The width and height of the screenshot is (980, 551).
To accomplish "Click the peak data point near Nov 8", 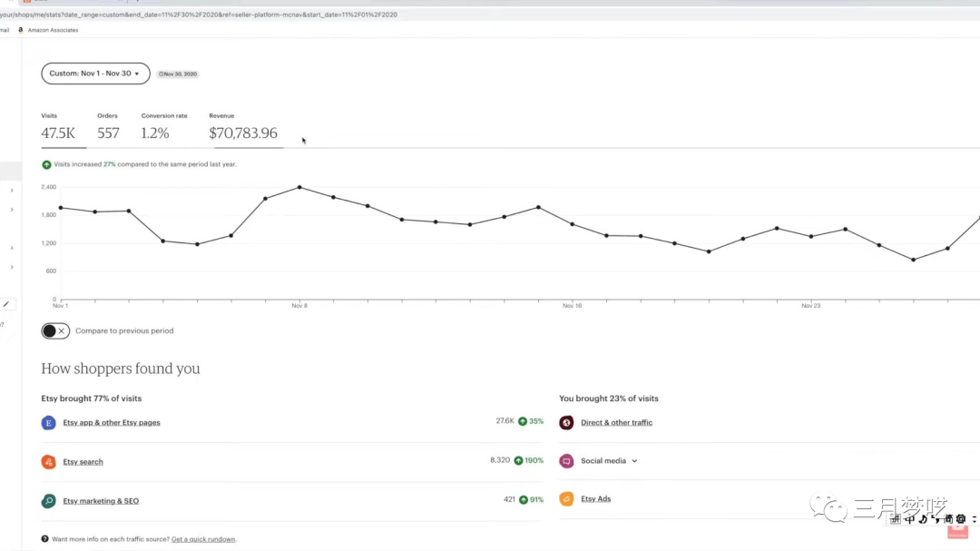I will coord(299,187).
